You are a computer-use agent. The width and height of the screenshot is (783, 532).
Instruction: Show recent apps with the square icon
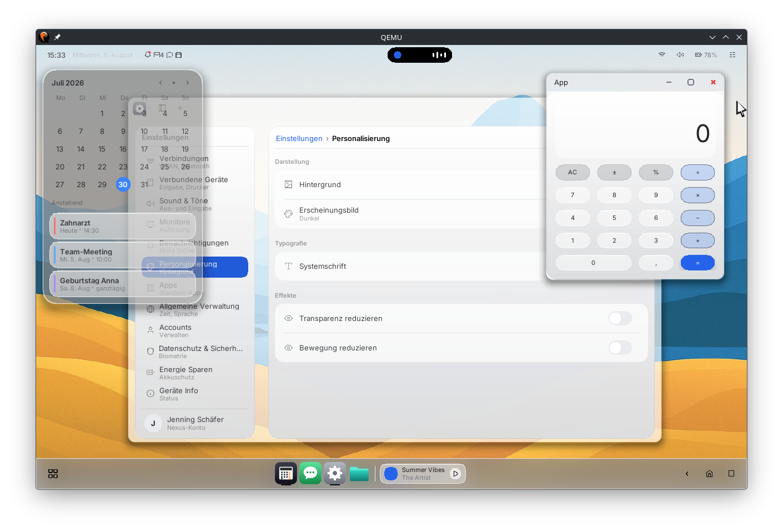point(731,474)
